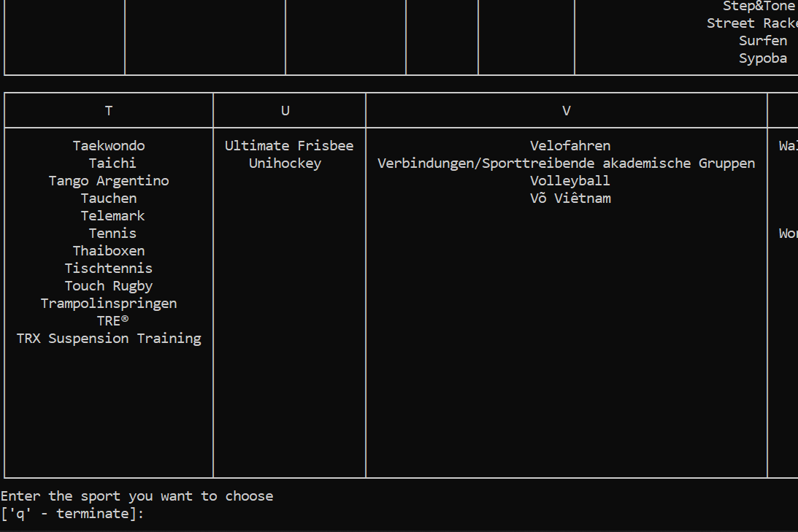Select Touch Rugby from the T list

point(108,286)
